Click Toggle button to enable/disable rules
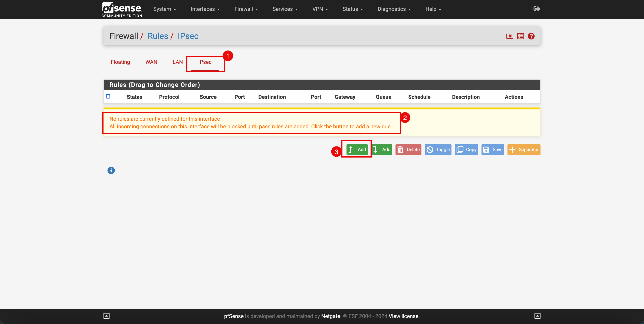644x324 pixels. (x=438, y=150)
